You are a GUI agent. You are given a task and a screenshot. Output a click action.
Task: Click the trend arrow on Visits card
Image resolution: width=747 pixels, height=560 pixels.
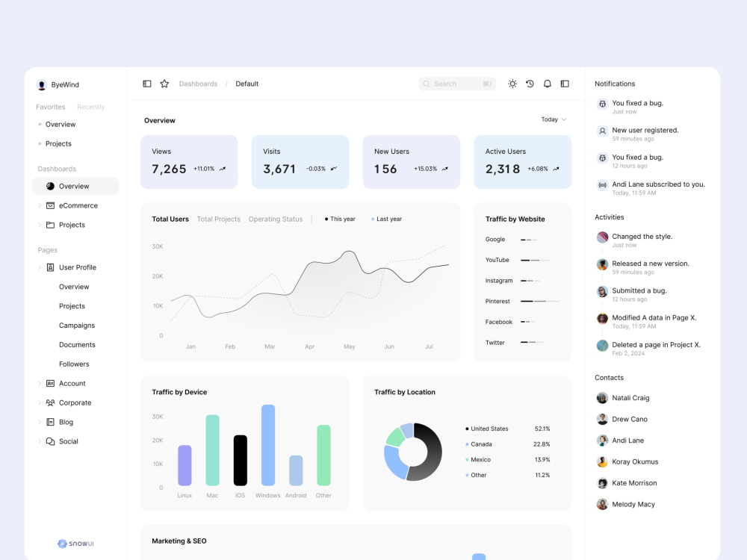pos(333,169)
